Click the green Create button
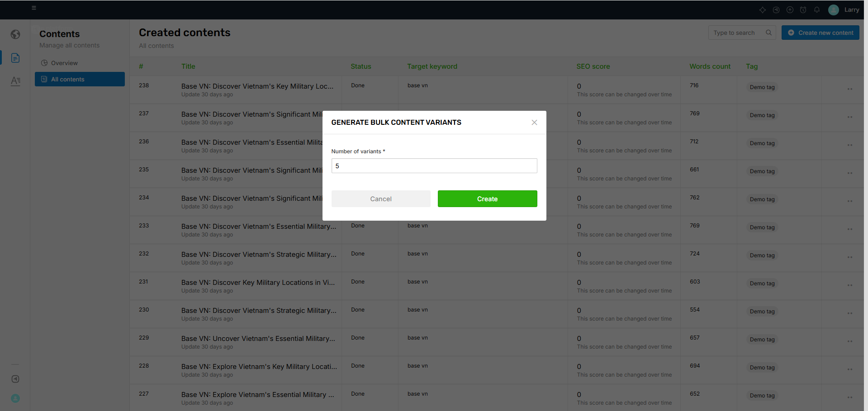 tap(487, 199)
